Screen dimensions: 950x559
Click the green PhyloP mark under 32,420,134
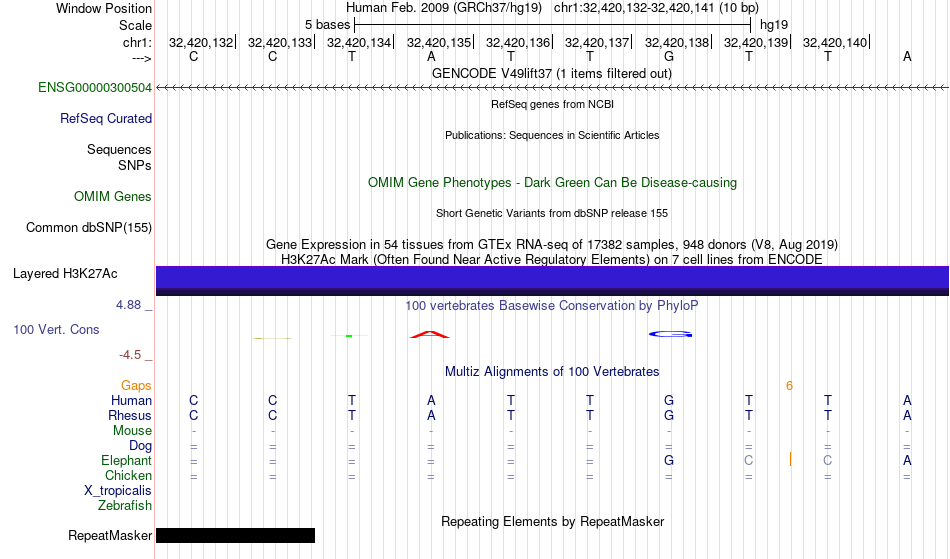point(349,336)
